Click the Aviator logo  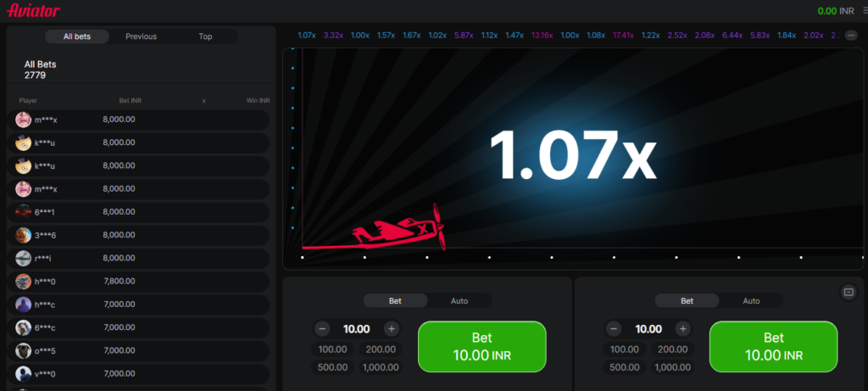point(33,11)
